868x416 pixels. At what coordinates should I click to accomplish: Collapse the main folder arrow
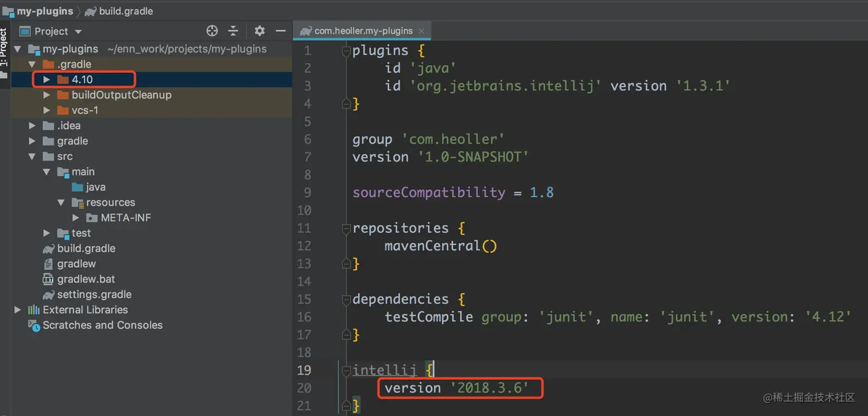47,172
